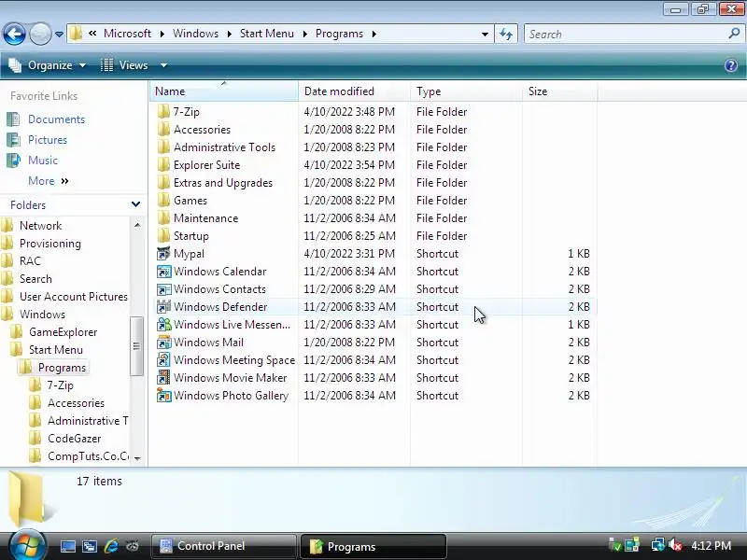
Task: Open Help via the question mark icon
Action: (x=731, y=65)
